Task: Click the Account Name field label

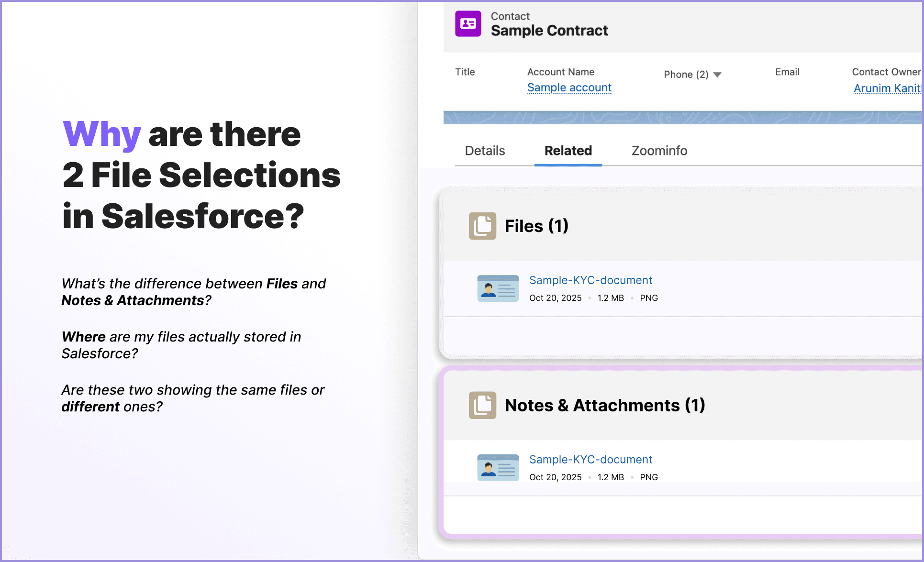Action: point(561,72)
